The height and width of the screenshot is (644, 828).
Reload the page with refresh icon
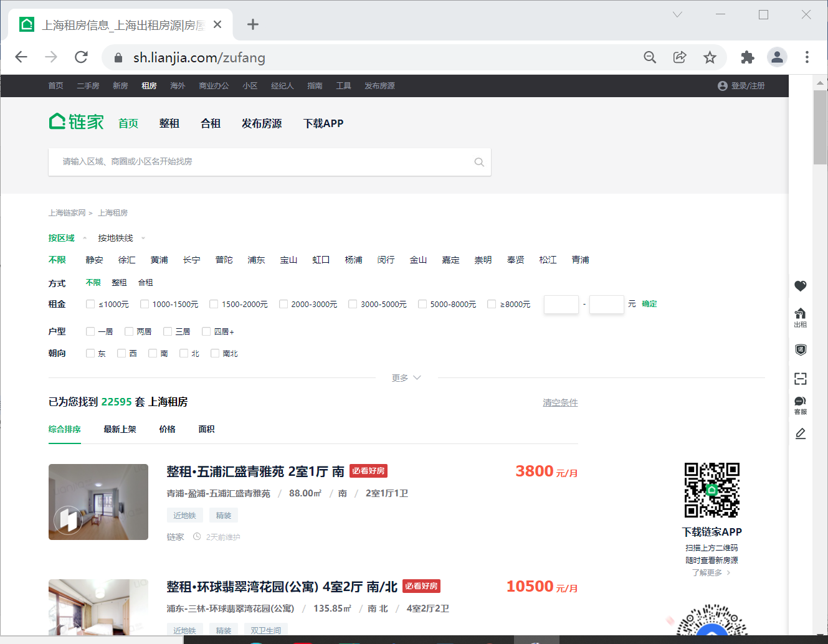pyautogui.click(x=81, y=57)
